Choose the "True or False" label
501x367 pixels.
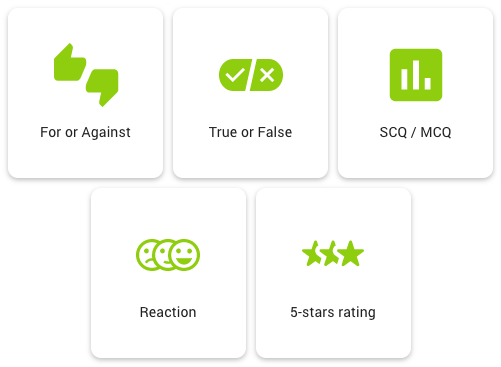(250, 132)
